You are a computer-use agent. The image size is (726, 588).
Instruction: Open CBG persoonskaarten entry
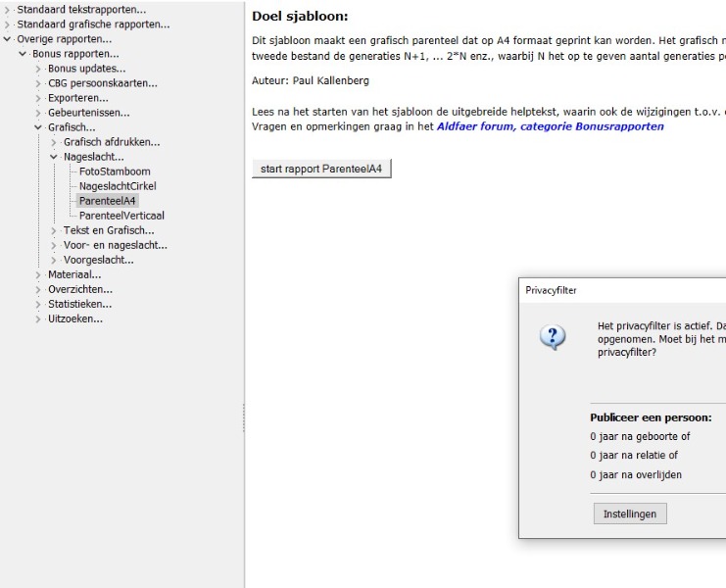pyautogui.click(x=102, y=83)
